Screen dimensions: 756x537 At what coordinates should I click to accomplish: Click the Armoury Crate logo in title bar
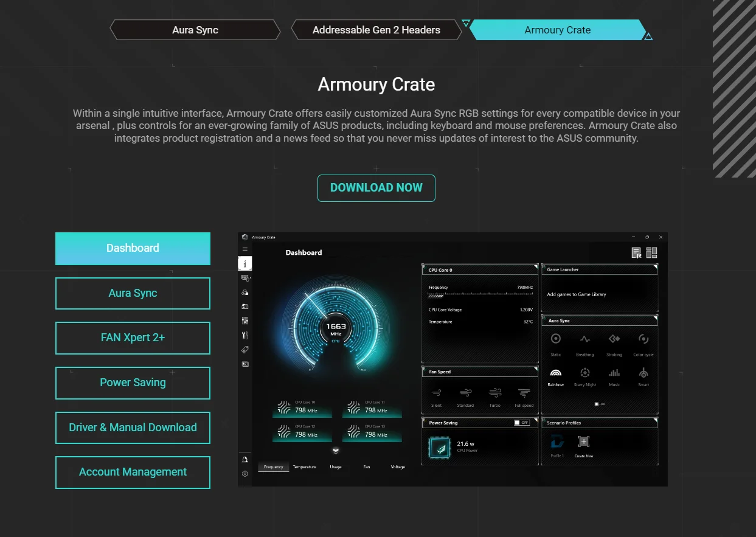(245, 237)
